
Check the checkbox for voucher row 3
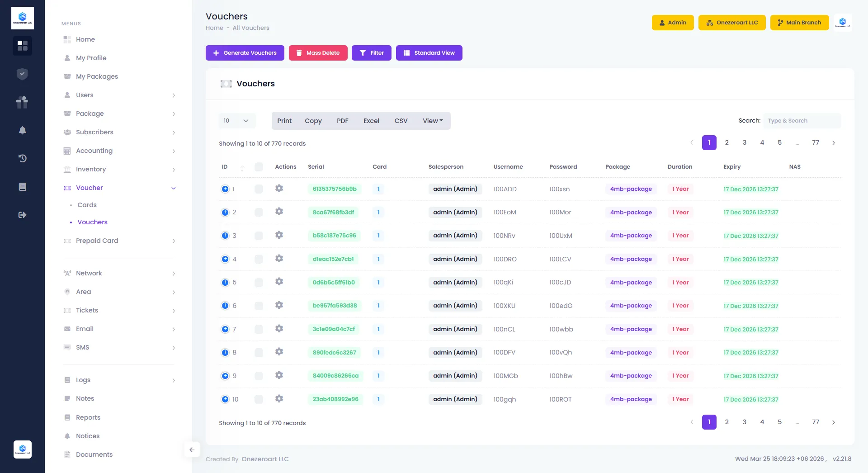[x=259, y=236]
